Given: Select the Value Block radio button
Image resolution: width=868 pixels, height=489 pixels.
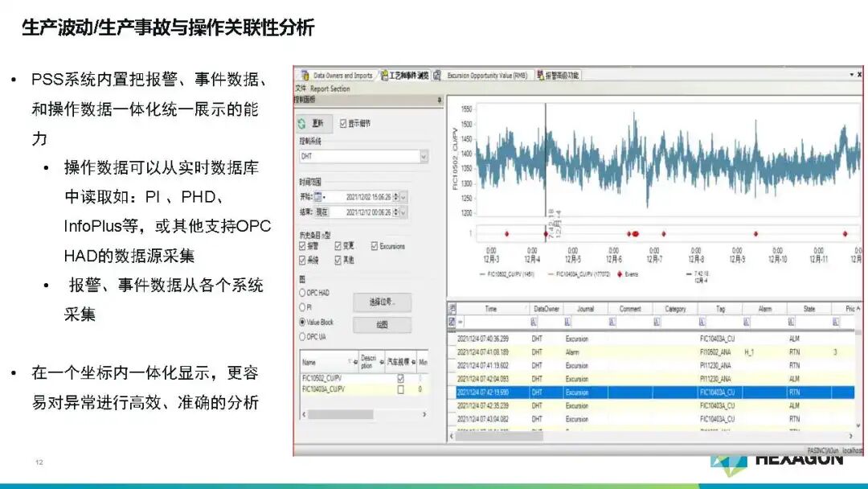Looking at the screenshot, I should [302, 322].
